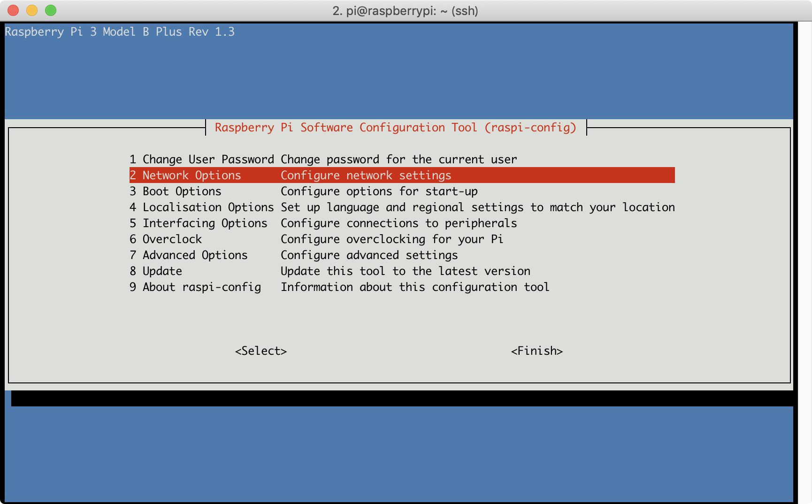Click 'Change password for the current user' text
The image size is (812, 504).
point(399,160)
